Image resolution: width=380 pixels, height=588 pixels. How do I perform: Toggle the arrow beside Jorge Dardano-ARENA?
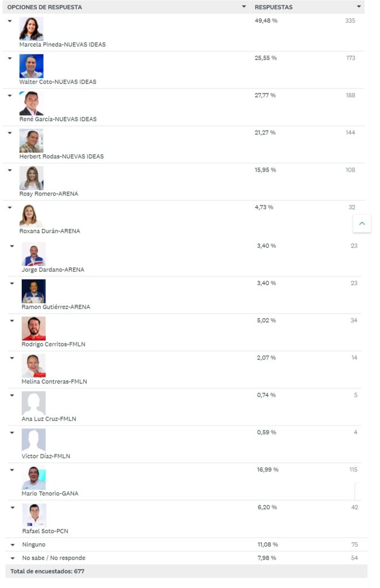pos(12,246)
